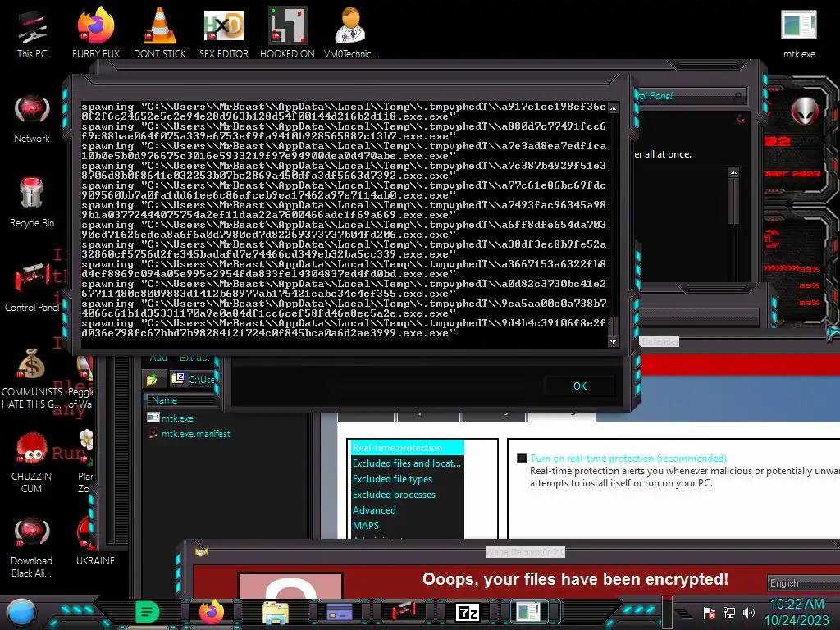Click the Control Panel search field
Image resolution: width=840 pixels, height=630 pixels.
pyautogui.click(x=691, y=96)
